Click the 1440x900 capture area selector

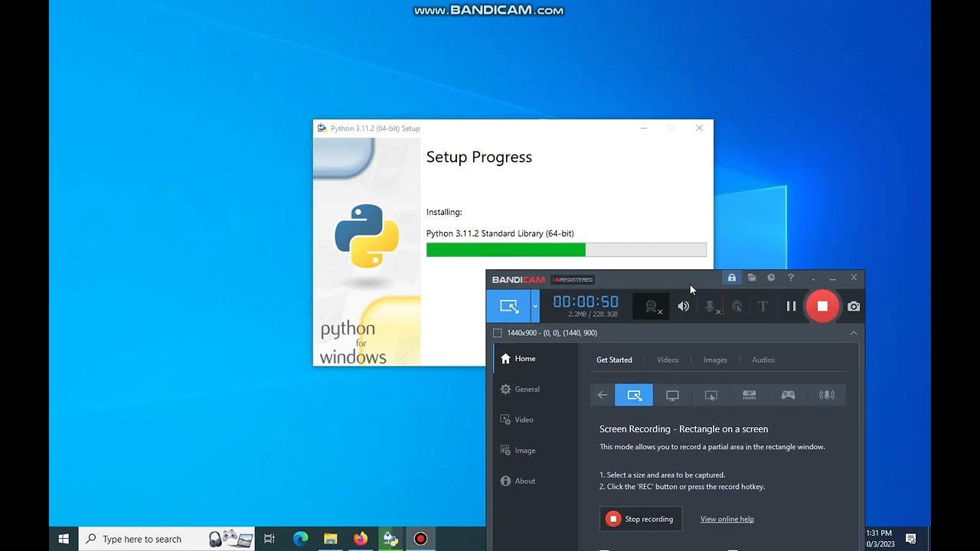pos(545,333)
